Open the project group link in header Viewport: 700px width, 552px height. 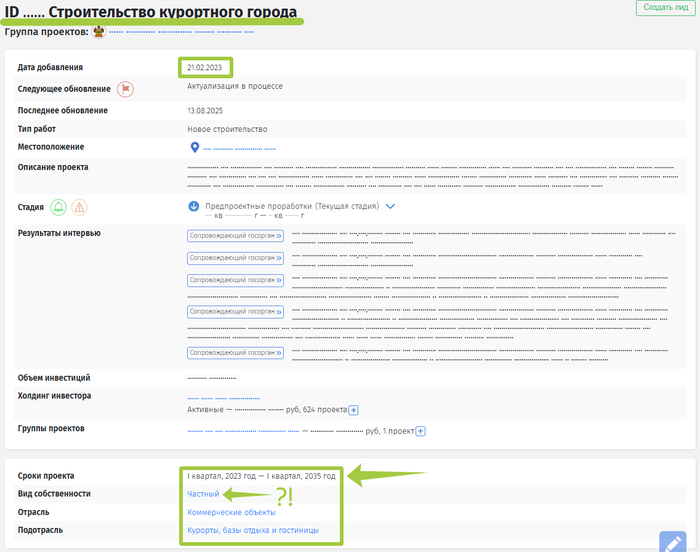click(180, 32)
